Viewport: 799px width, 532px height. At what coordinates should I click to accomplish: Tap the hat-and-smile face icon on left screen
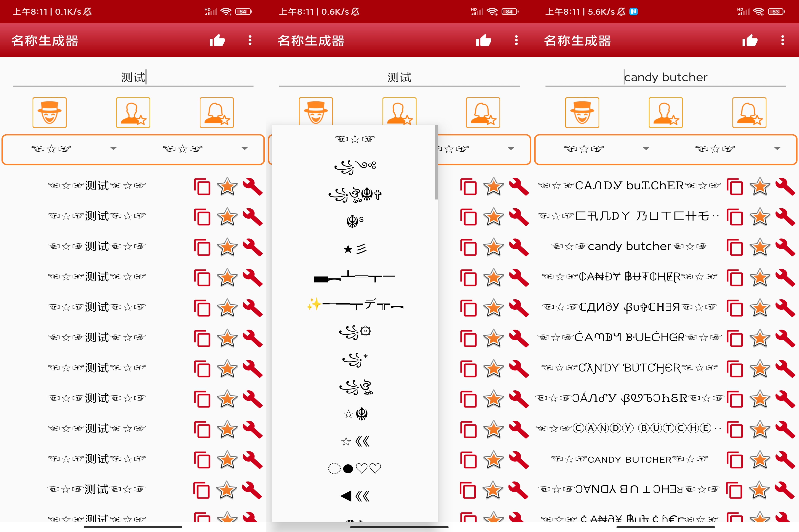pos(50,113)
